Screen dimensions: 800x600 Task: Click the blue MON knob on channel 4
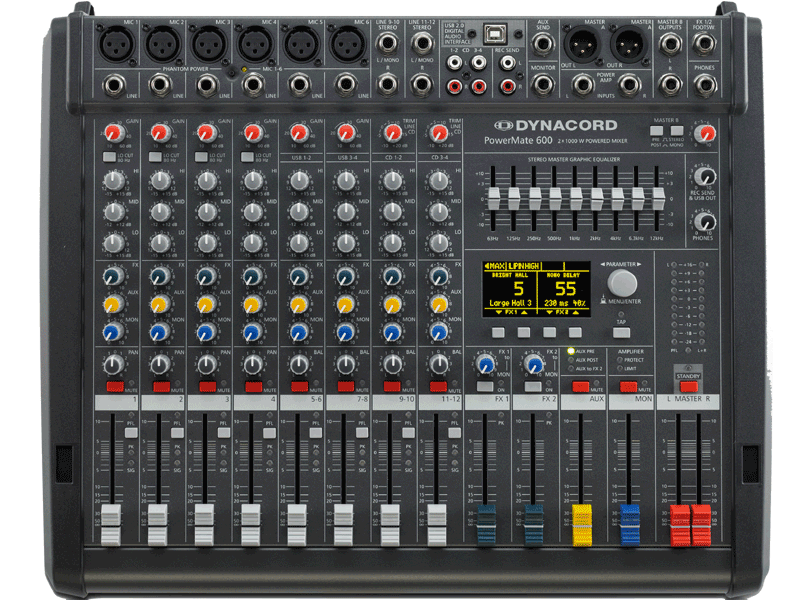[252, 331]
